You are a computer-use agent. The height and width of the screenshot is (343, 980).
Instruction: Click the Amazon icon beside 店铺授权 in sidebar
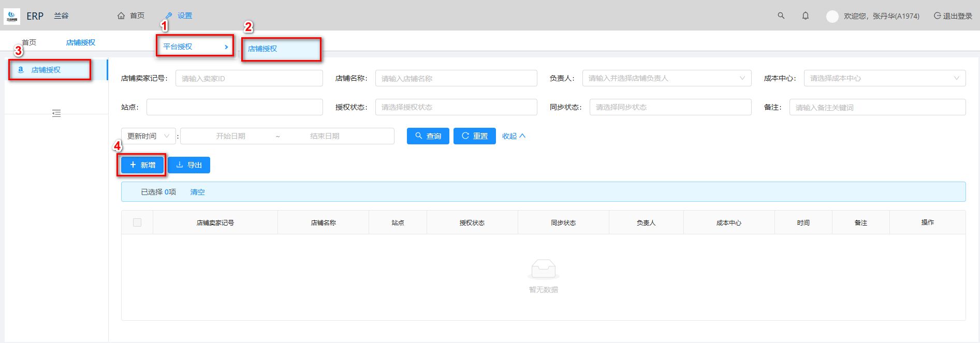click(x=21, y=70)
